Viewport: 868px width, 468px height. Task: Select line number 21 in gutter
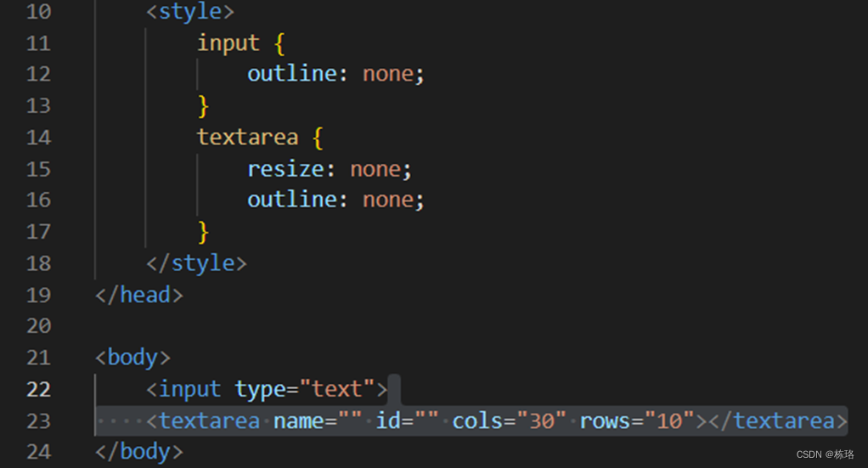39,357
